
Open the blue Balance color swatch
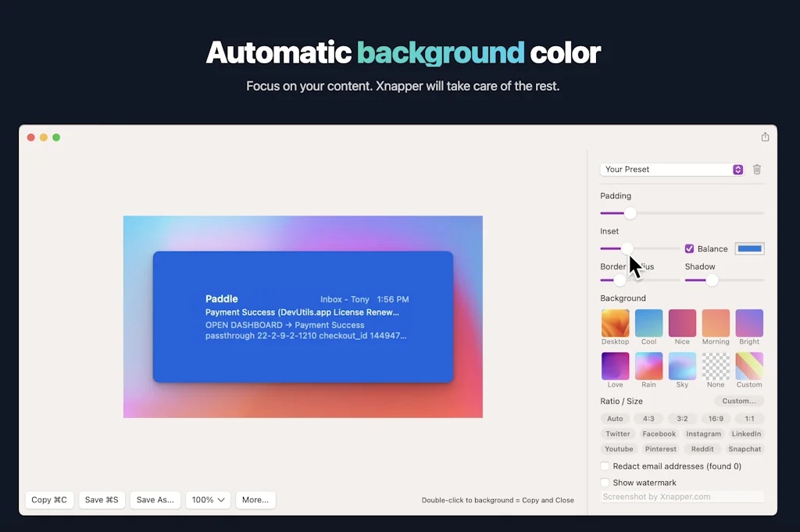(x=749, y=249)
